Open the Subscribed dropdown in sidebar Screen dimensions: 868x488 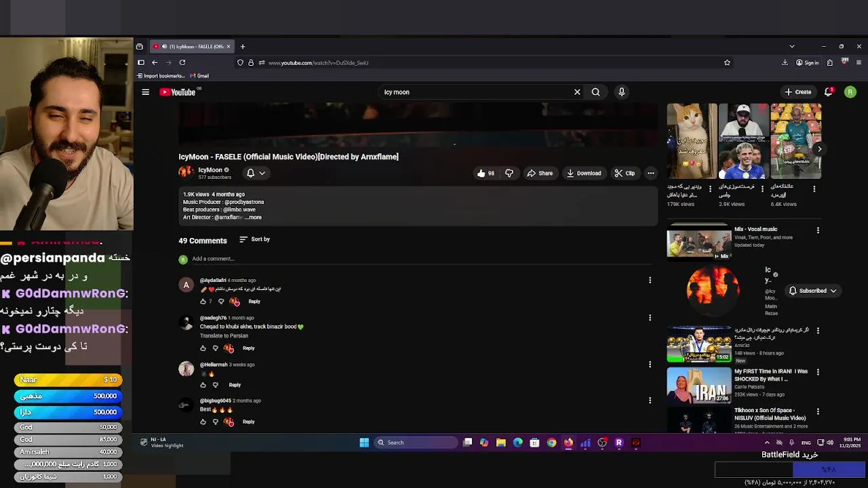point(812,291)
